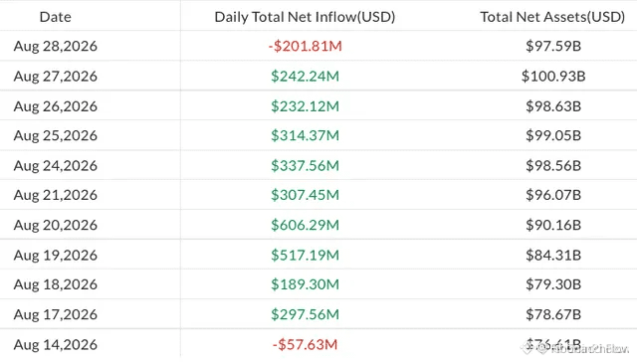
Task: Select the $297.56M inflow cell
Action: click(x=305, y=314)
